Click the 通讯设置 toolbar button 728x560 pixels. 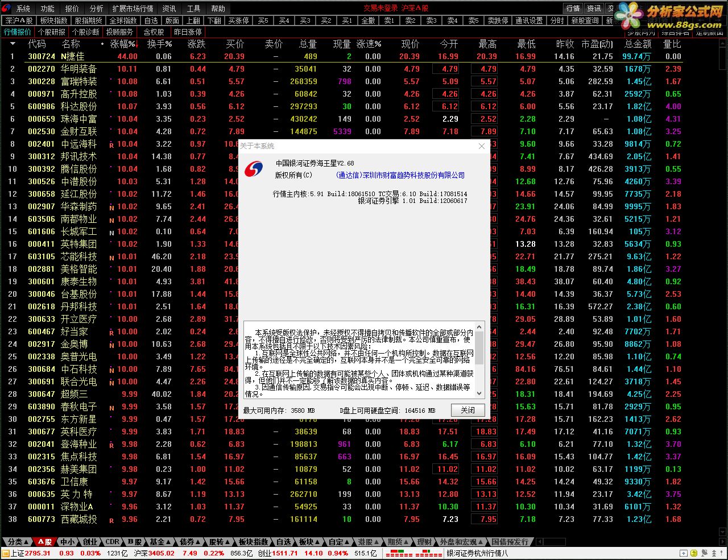coord(529,20)
